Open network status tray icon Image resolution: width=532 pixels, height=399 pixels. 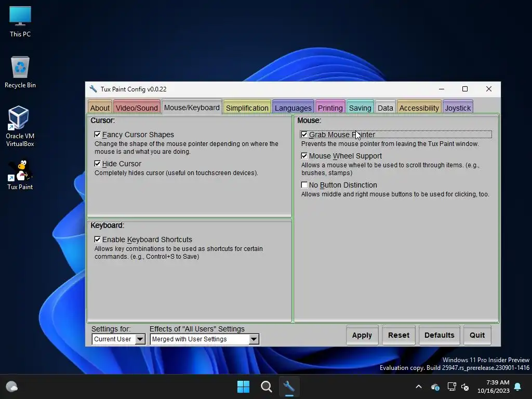click(x=451, y=387)
